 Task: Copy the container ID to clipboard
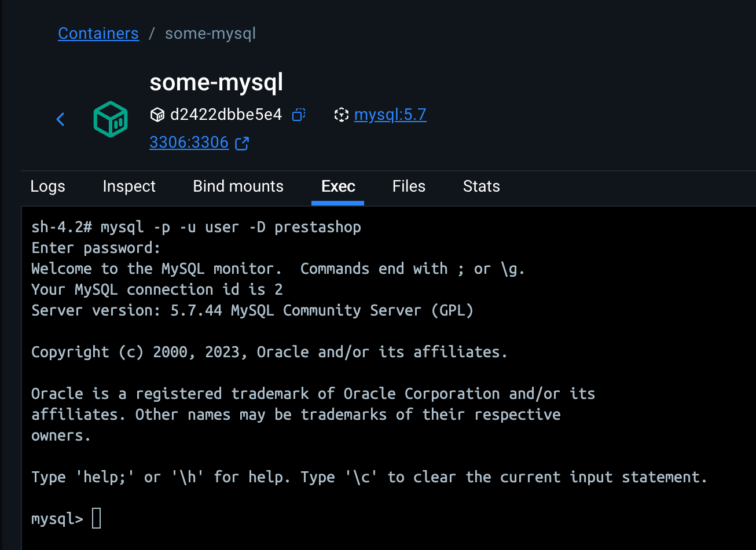(299, 115)
